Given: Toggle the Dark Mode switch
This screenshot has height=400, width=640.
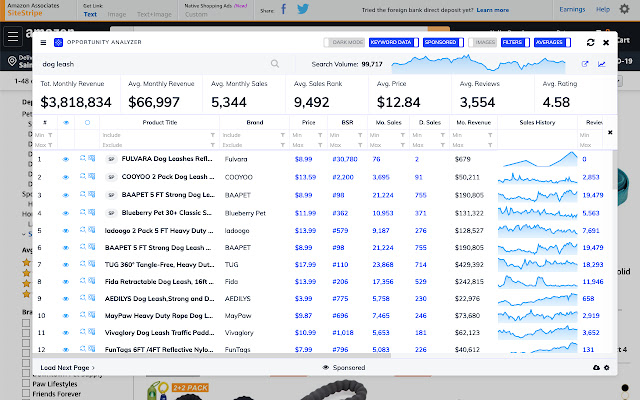Looking at the screenshot, I should tap(345, 43).
